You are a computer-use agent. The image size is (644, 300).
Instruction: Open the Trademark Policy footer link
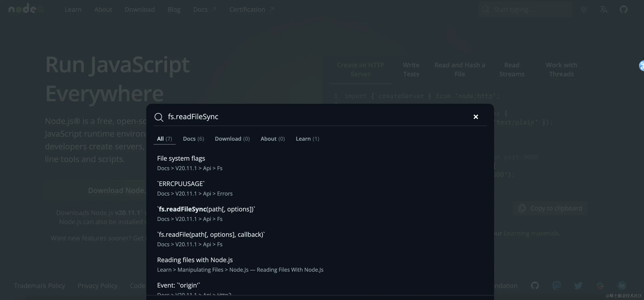tap(39, 285)
